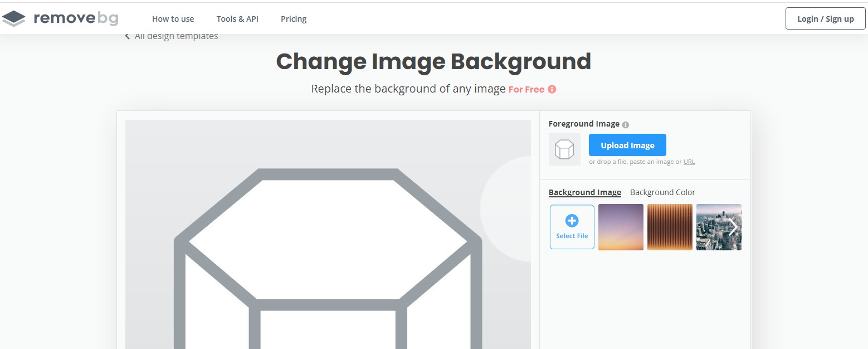Choose the brown wood slats background
868x349 pixels.
(x=670, y=227)
